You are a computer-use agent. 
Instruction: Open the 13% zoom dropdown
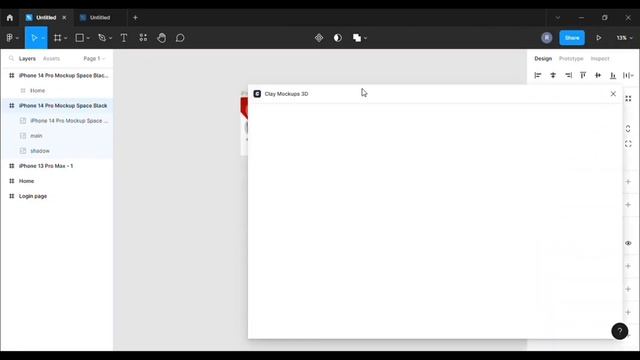624,38
